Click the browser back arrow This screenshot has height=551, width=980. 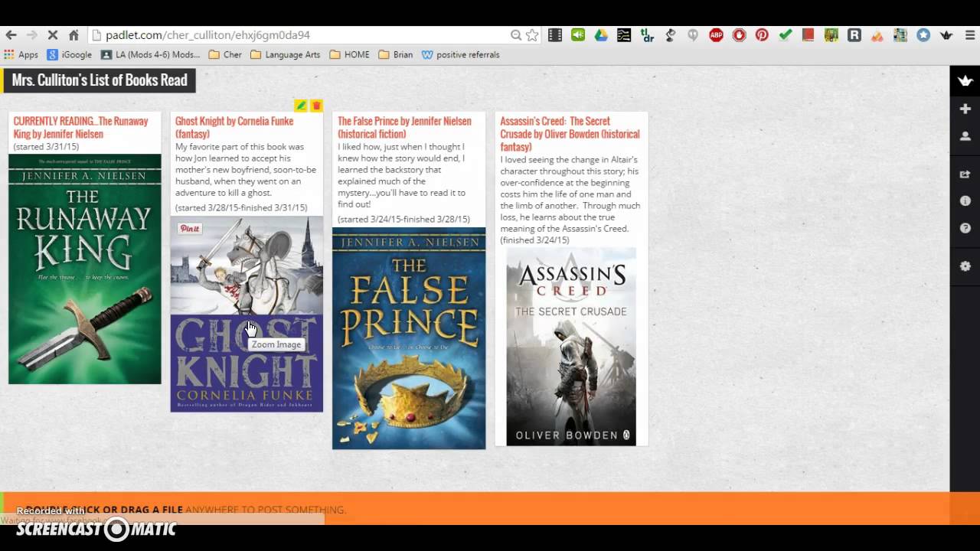[11, 35]
